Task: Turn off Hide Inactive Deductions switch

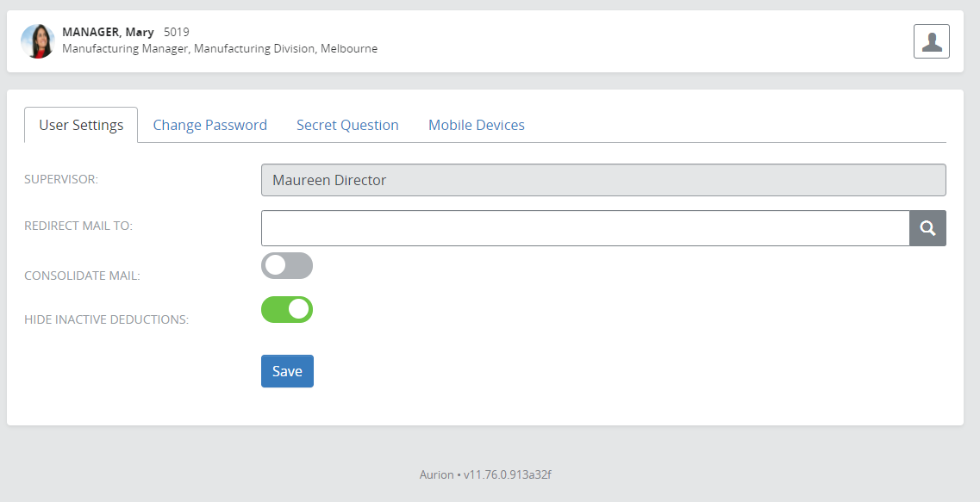Action: point(286,310)
